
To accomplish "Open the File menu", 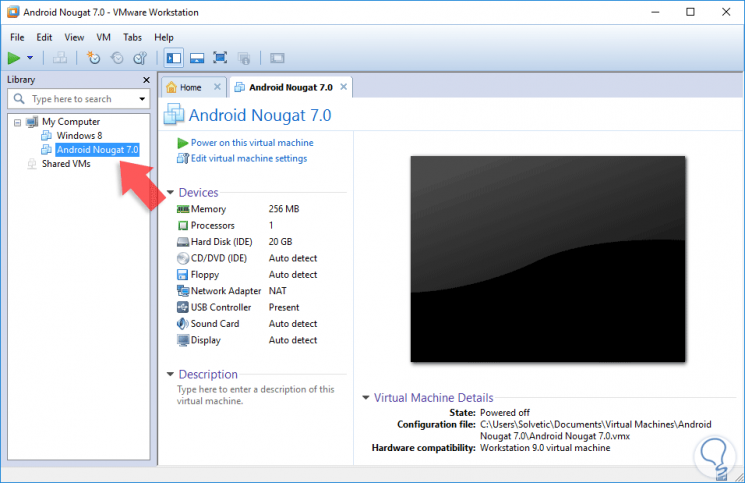I will 17,37.
